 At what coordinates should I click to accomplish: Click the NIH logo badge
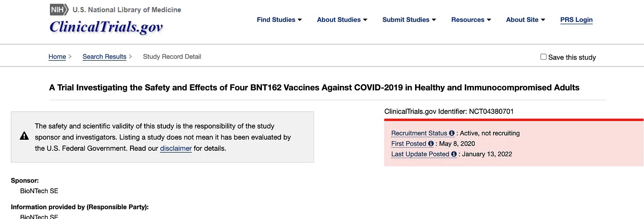(59, 9)
